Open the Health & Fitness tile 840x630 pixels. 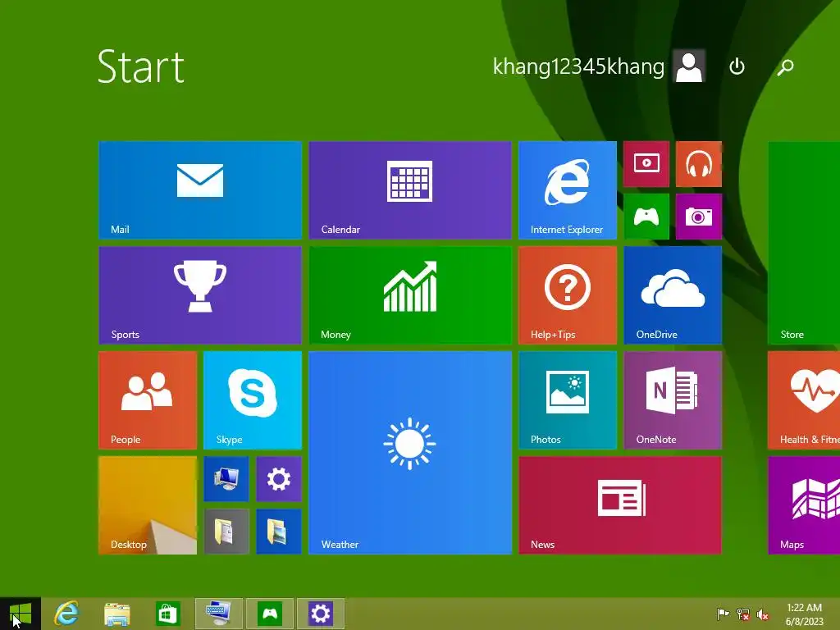pos(804,400)
